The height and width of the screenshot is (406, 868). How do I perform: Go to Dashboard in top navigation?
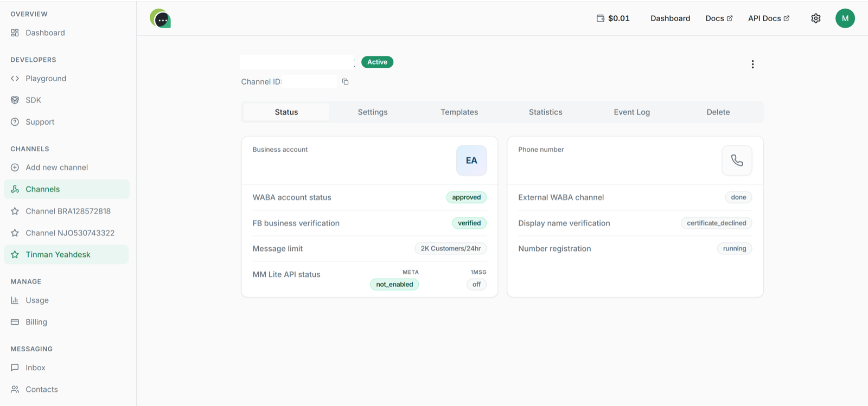[x=671, y=18]
